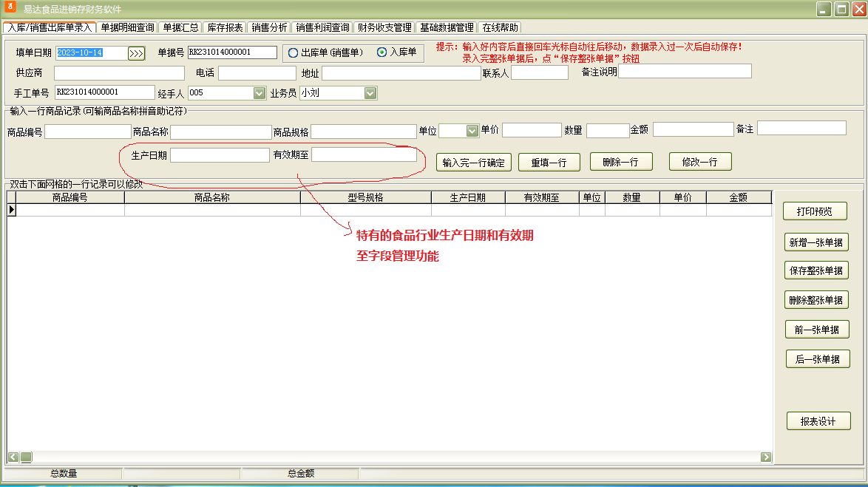Click the grid's current row indicator arrow
Image resolution: width=868 pixels, height=487 pixels.
point(12,210)
